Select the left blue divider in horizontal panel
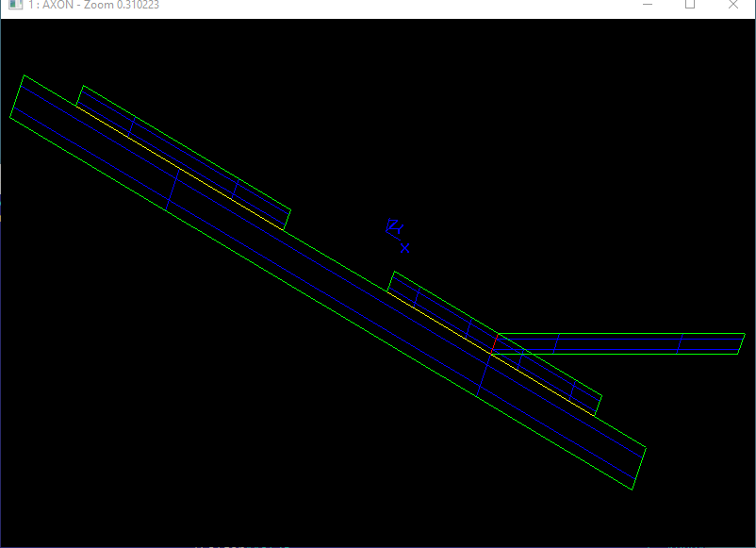The height and width of the screenshot is (548, 756). [556, 343]
